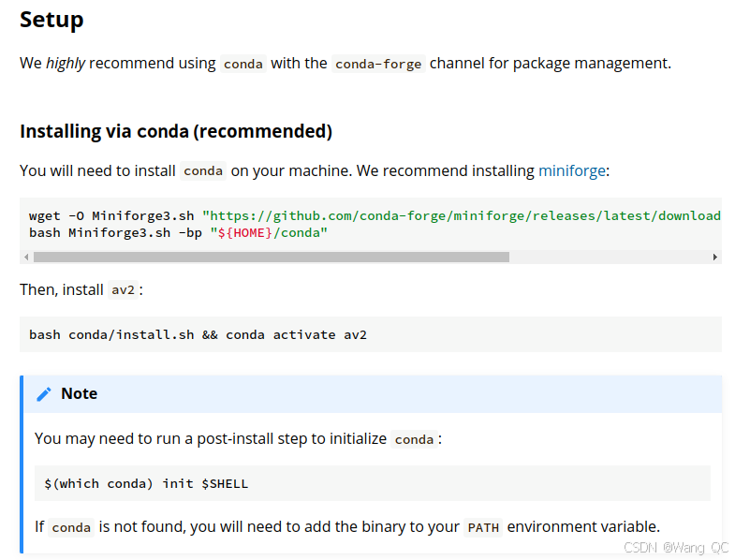735x560 pixels.
Task: Open the miniforge hyperlink
Action: [x=573, y=170]
